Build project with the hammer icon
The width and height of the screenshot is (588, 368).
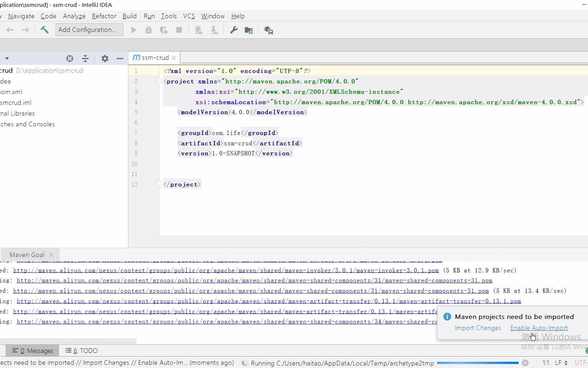44,30
